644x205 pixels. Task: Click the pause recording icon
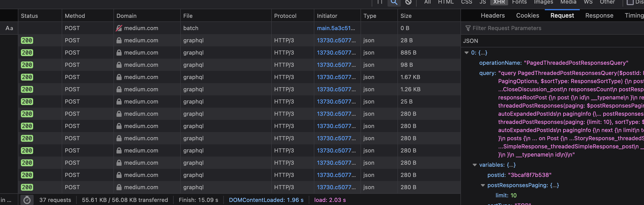pyautogui.click(x=380, y=2)
